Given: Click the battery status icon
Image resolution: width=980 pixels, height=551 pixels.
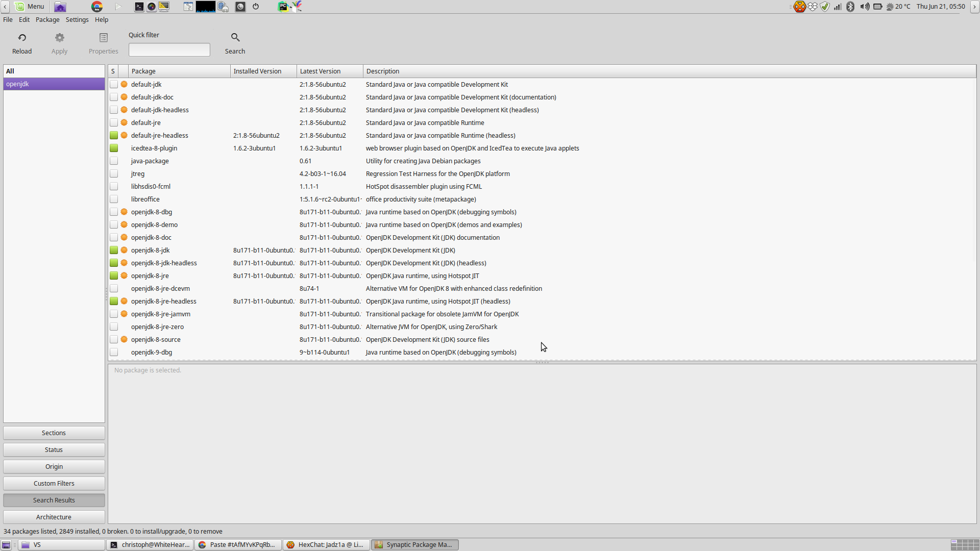Looking at the screenshot, I should [x=878, y=7].
